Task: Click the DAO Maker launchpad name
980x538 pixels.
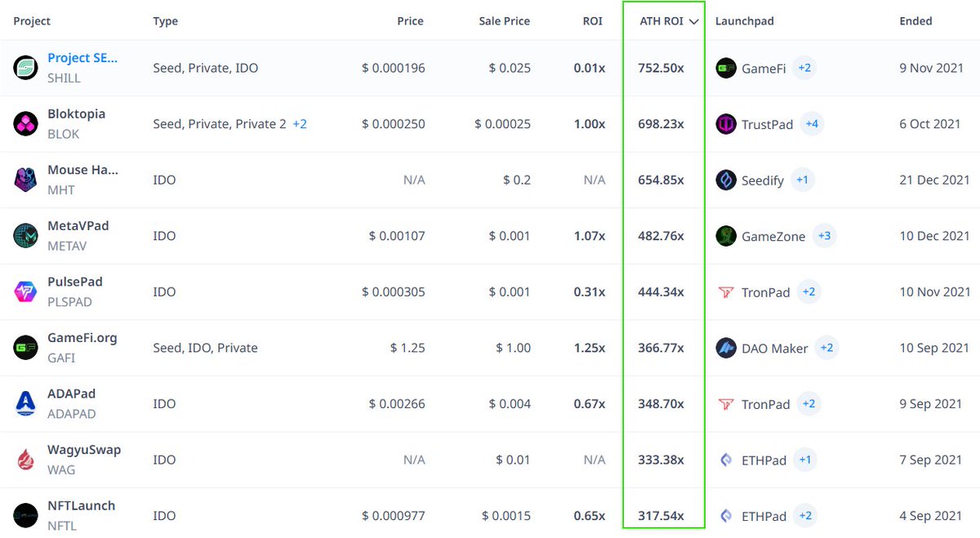Action: point(775,349)
